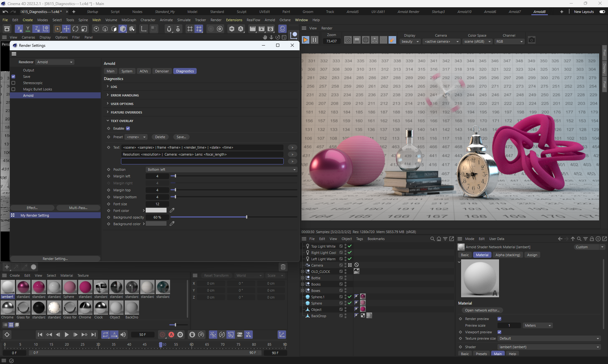Go to end of animation

[93, 335]
